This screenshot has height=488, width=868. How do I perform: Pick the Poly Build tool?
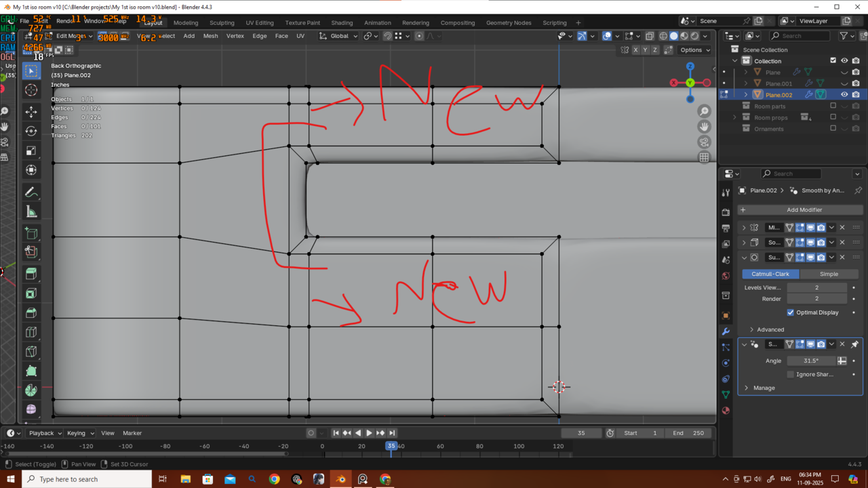pos(31,371)
